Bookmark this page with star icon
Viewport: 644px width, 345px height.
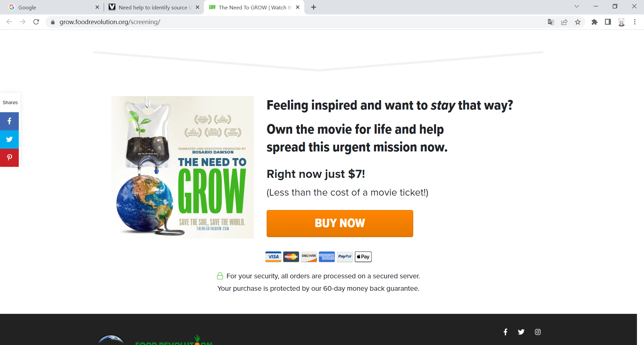[x=578, y=22]
